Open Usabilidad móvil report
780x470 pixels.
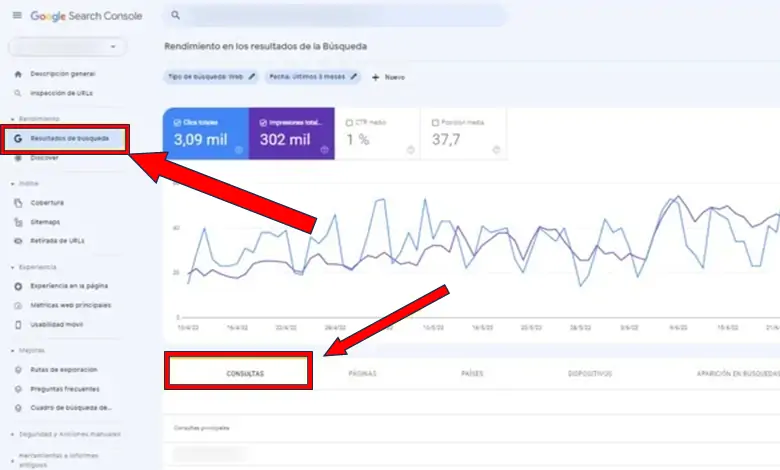coord(57,324)
